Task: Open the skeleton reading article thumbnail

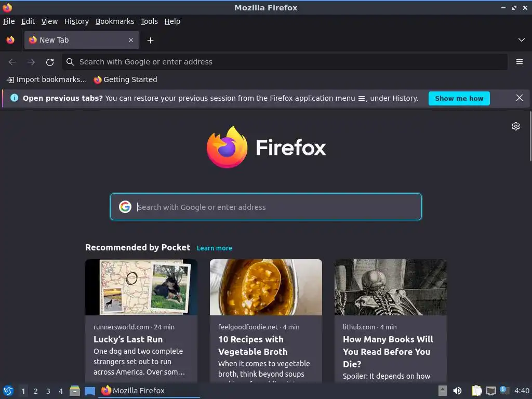Action: pyautogui.click(x=391, y=287)
